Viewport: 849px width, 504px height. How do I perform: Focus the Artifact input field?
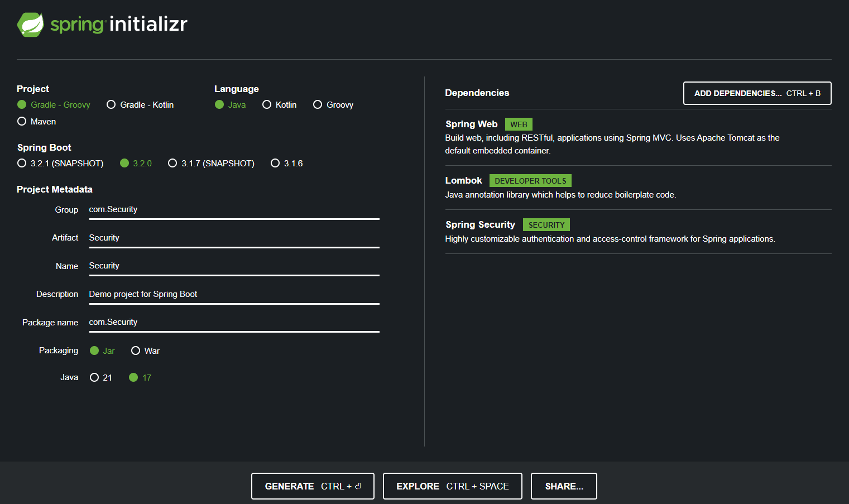click(x=234, y=238)
